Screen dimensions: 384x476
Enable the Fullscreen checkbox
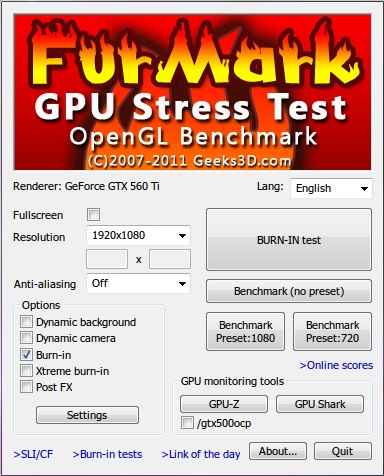coord(93,214)
